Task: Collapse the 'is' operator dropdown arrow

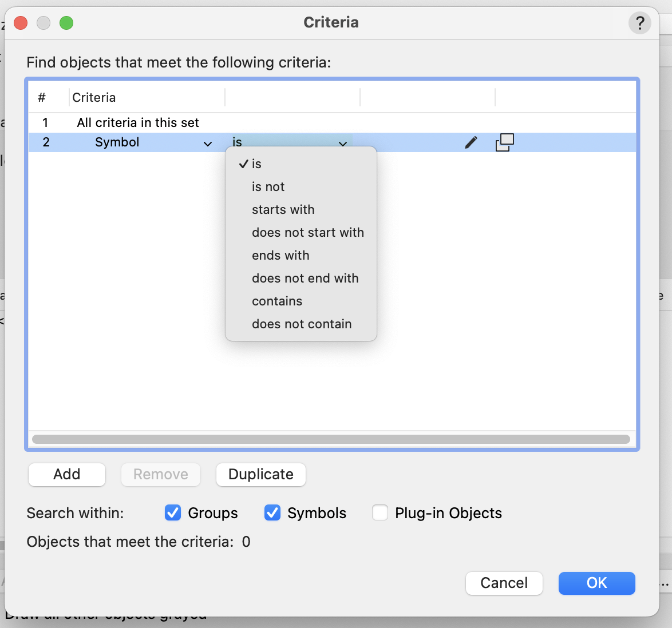Action: (x=342, y=144)
